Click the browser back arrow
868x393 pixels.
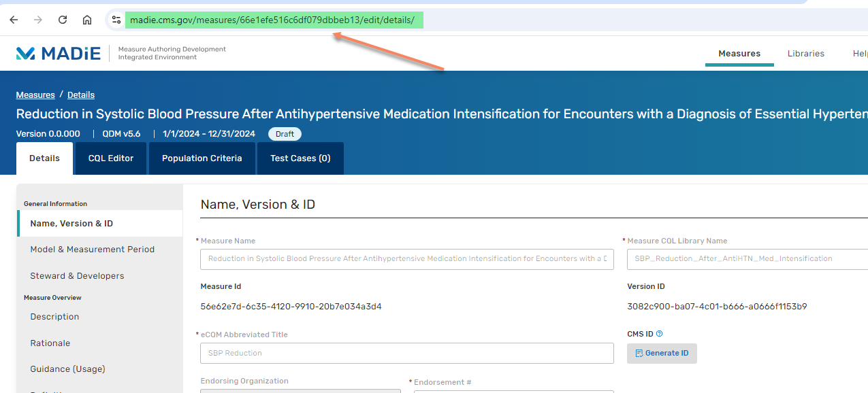tap(14, 20)
